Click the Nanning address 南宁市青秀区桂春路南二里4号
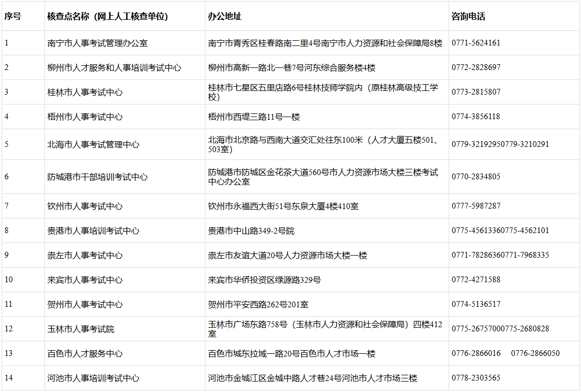This screenshot has width=582, height=392. coord(264,43)
